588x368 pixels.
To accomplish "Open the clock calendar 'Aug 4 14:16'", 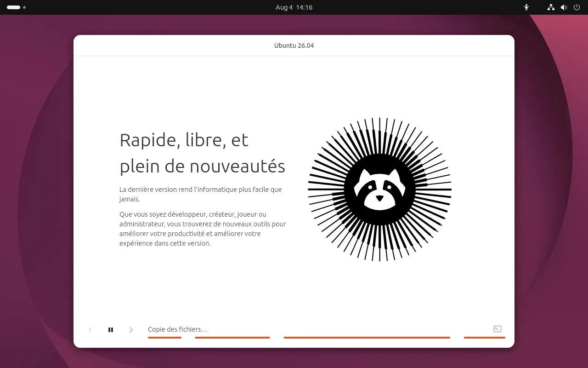I will tap(294, 7).
